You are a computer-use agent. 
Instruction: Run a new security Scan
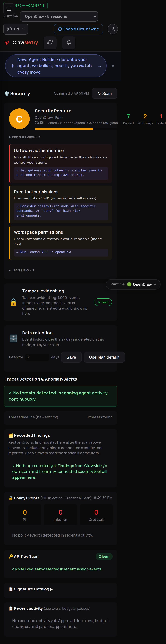click(x=104, y=93)
